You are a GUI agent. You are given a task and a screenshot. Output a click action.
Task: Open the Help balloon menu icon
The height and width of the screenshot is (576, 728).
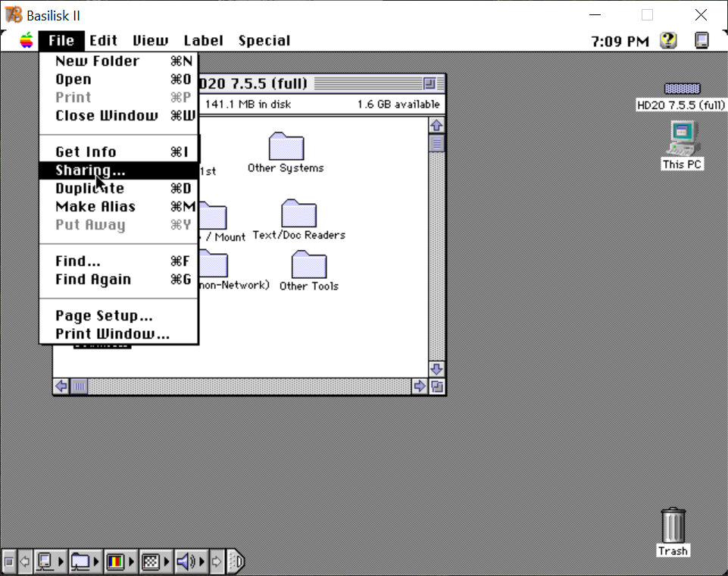click(669, 40)
